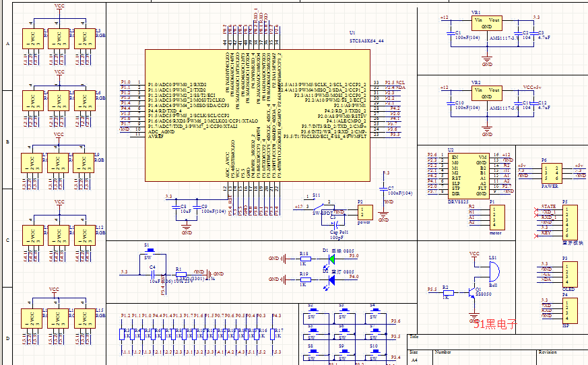Click the red 51黑电子 watermark text
Image resolution: width=588 pixels, height=365 pixels.
coord(496,324)
